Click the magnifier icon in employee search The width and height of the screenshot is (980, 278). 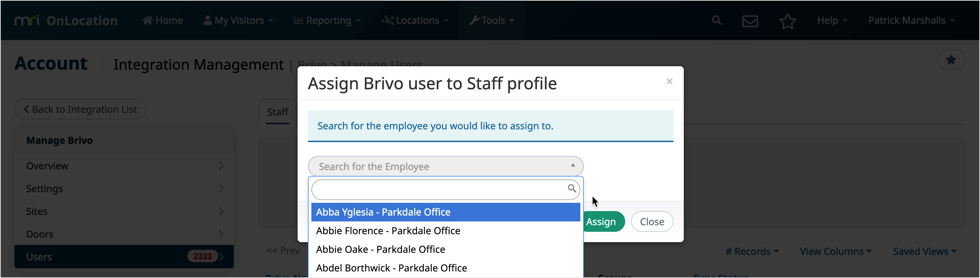click(x=571, y=189)
